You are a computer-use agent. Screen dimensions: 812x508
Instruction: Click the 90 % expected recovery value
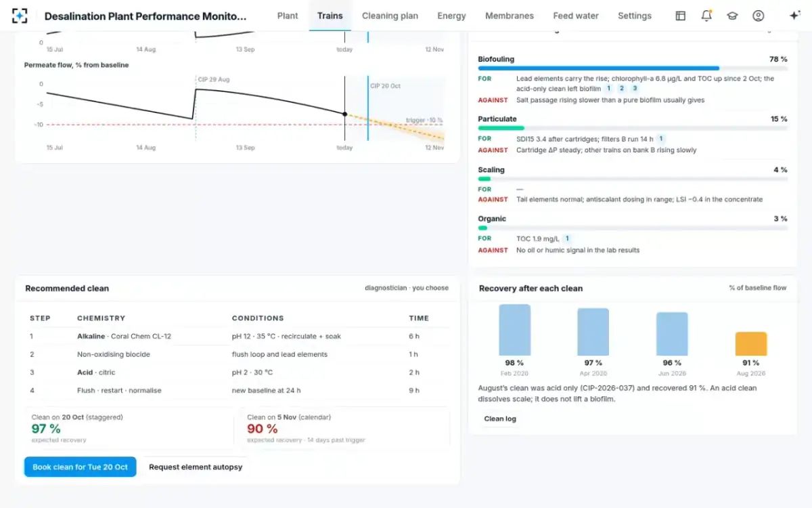(263, 429)
